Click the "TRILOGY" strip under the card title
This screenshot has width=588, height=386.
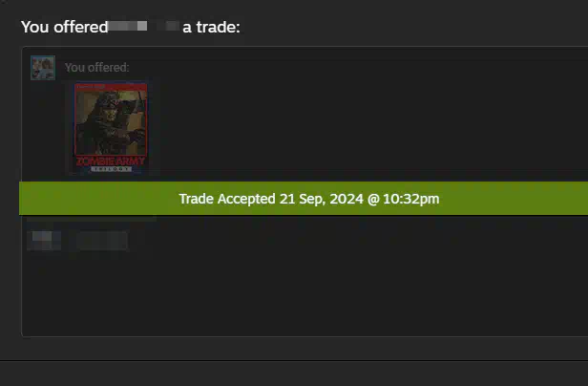pos(111,169)
